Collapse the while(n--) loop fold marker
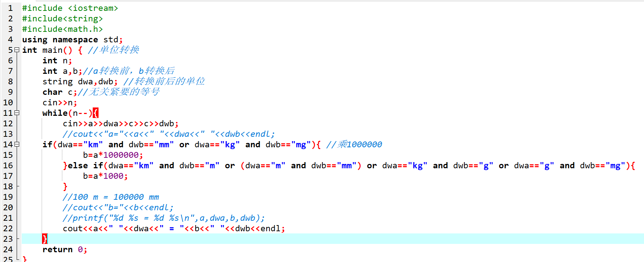 click(17, 113)
